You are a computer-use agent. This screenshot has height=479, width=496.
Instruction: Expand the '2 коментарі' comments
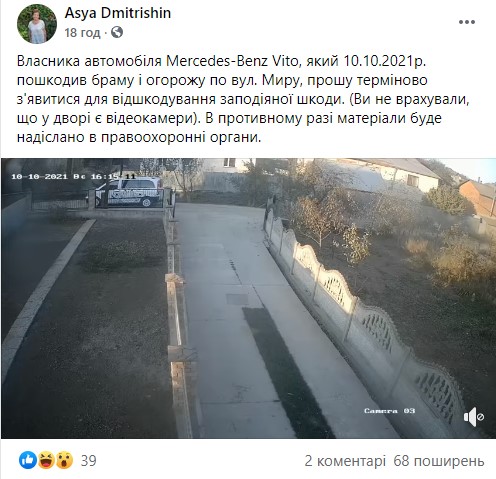tap(345, 461)
